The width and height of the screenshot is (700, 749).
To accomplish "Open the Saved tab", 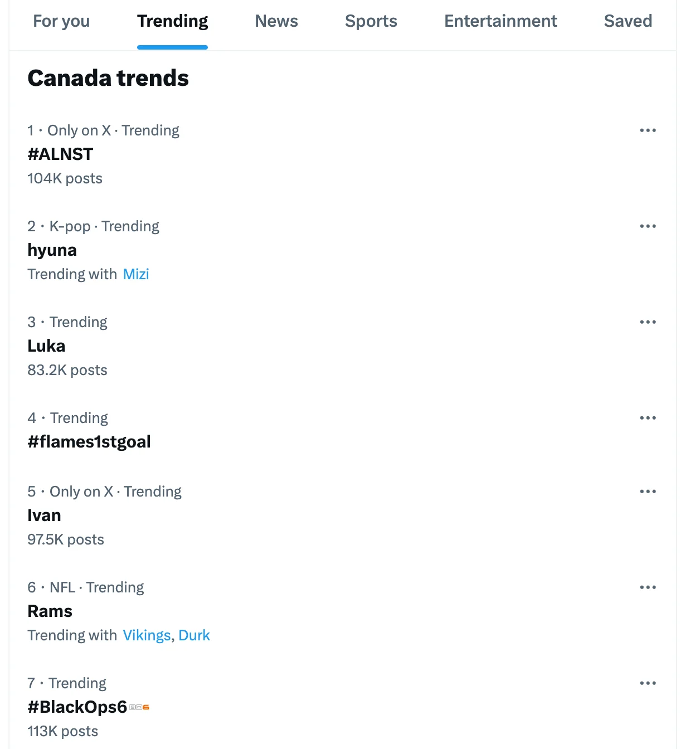I will [628, 21].
